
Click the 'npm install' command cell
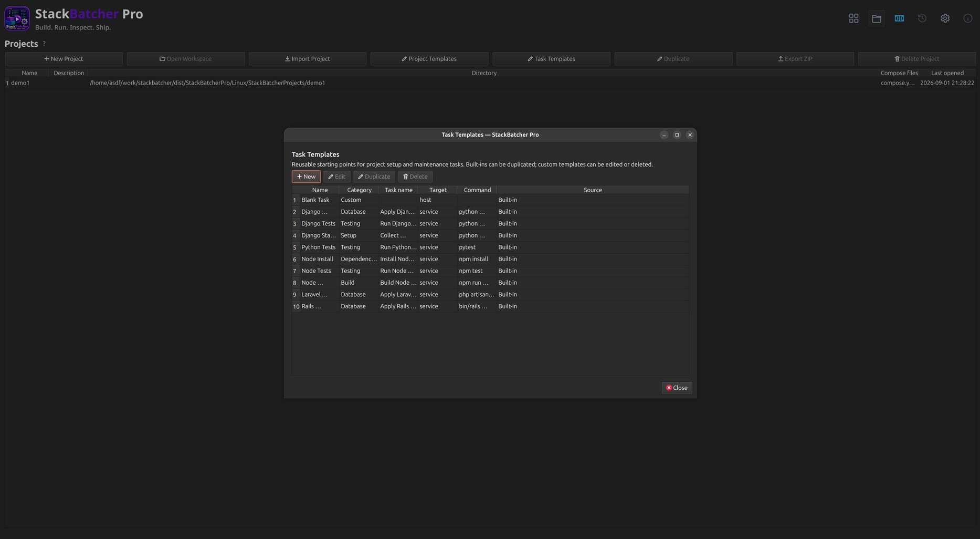pos(477,259)
